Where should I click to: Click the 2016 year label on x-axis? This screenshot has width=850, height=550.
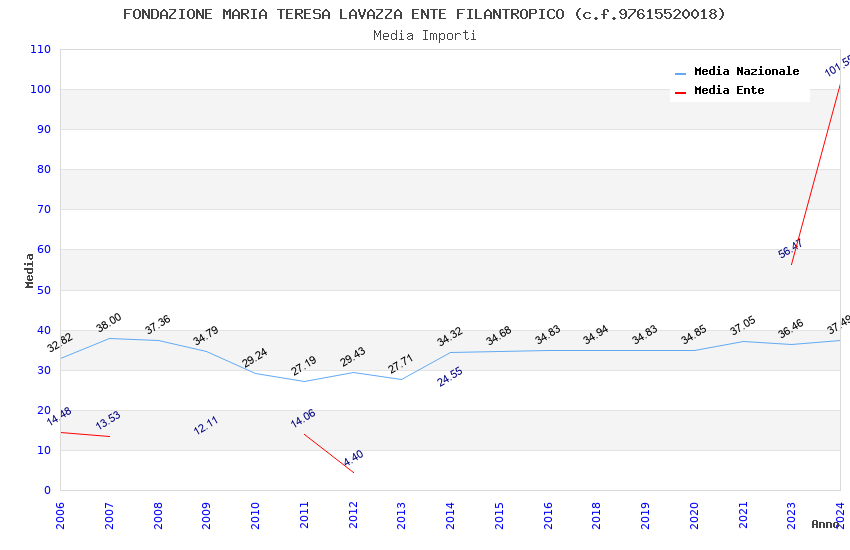(548, 515)
